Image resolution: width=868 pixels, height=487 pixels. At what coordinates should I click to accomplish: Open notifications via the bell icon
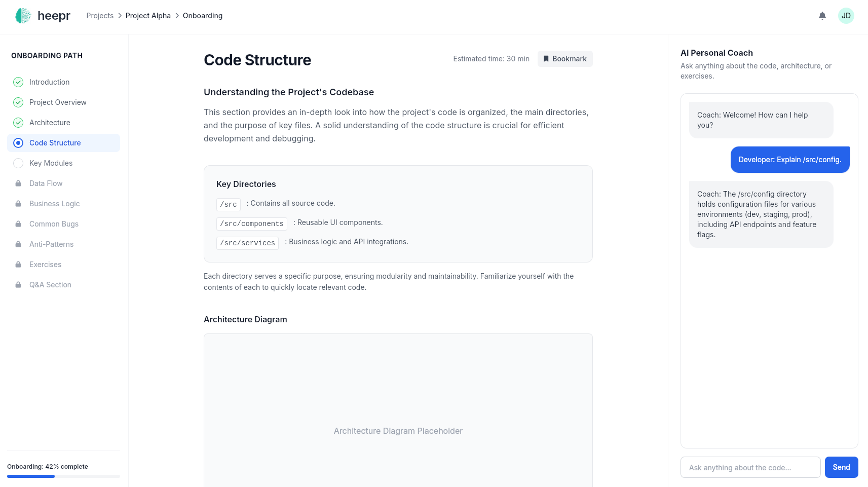(822, 16)
